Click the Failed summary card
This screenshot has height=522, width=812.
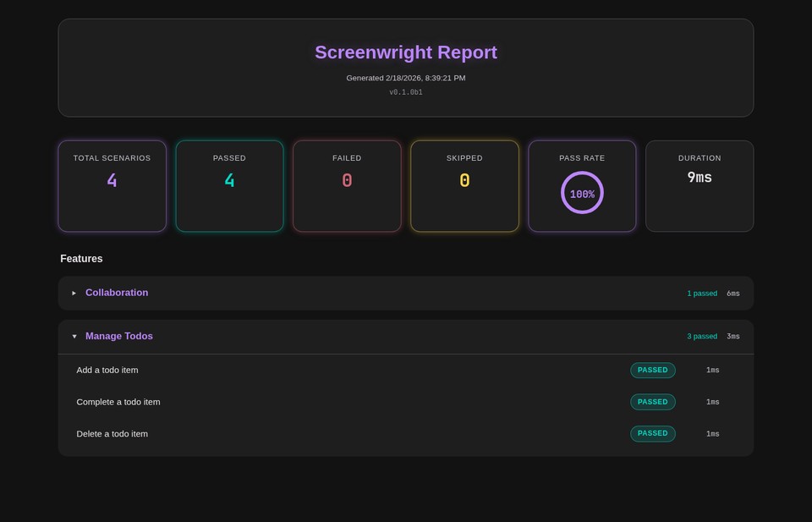[x=347, y=186]
